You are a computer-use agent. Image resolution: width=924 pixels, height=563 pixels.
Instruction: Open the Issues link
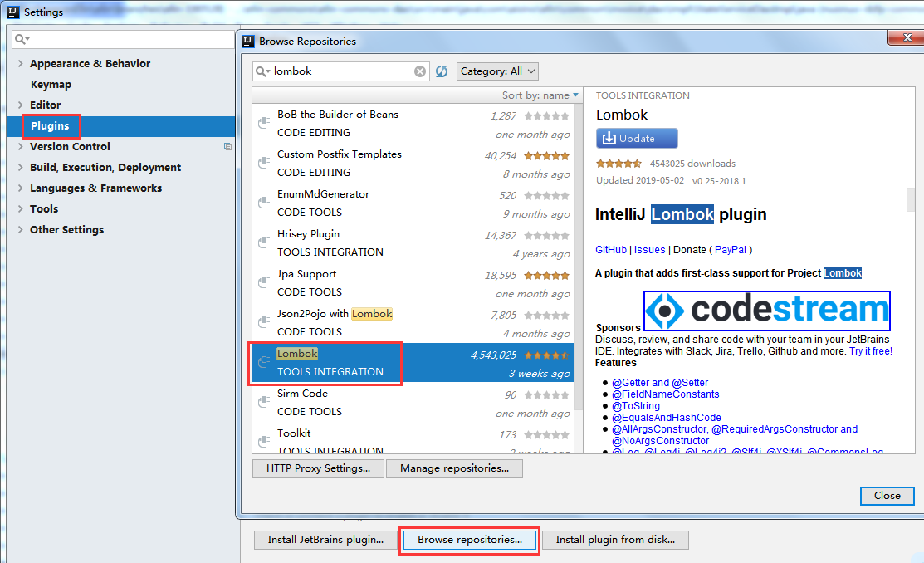click(649, 250)
